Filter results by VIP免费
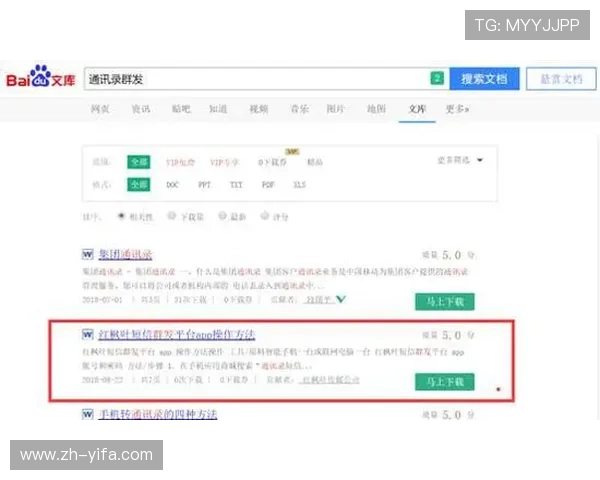Image resolution: width=600 pixels, height=480 pixels. pos(180,162)
